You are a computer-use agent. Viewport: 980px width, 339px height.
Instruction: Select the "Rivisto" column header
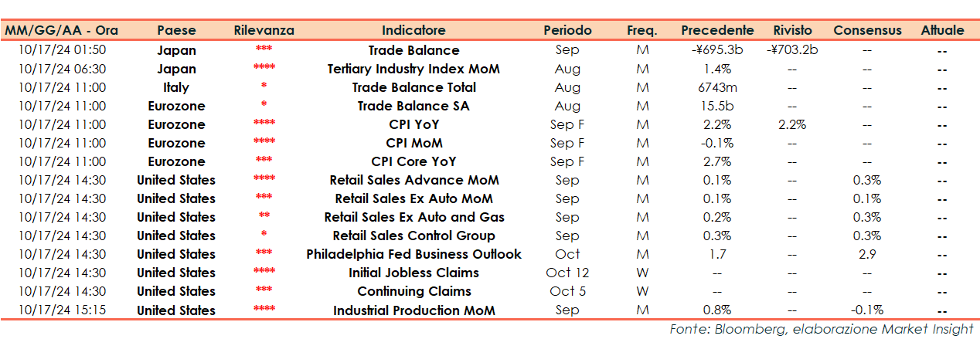click(x=792, y=31)
